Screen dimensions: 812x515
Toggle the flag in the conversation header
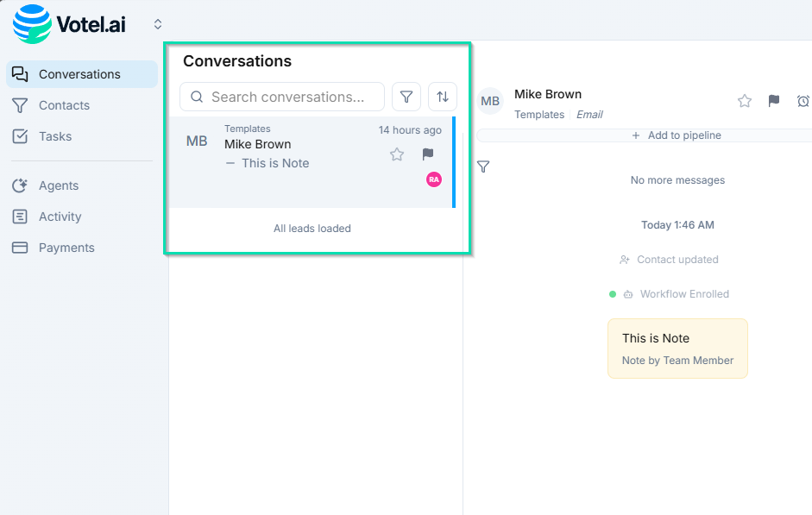(x=774, y=101)
